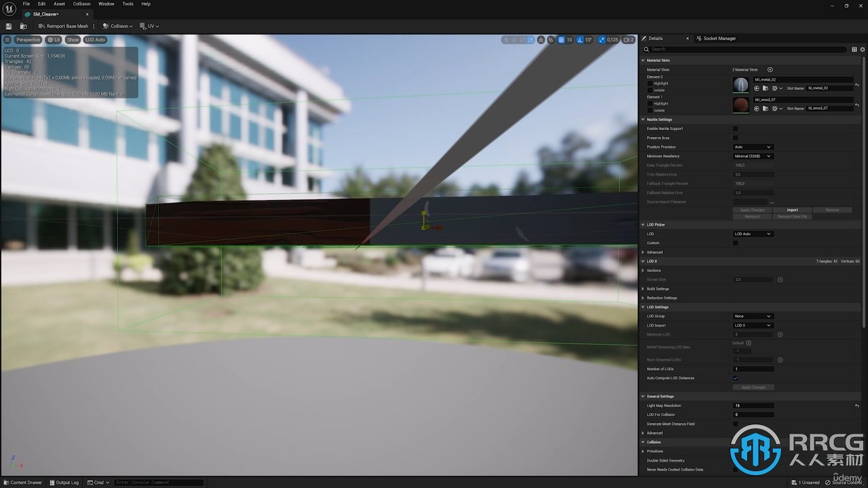Click Num Streamed LODs plus icon
The image size is (868, 488).
780,360
